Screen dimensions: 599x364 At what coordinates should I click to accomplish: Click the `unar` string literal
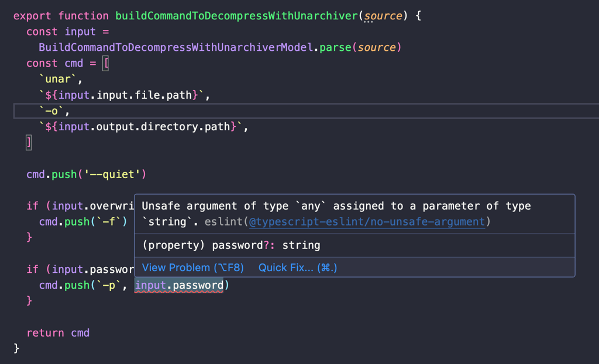58,79
